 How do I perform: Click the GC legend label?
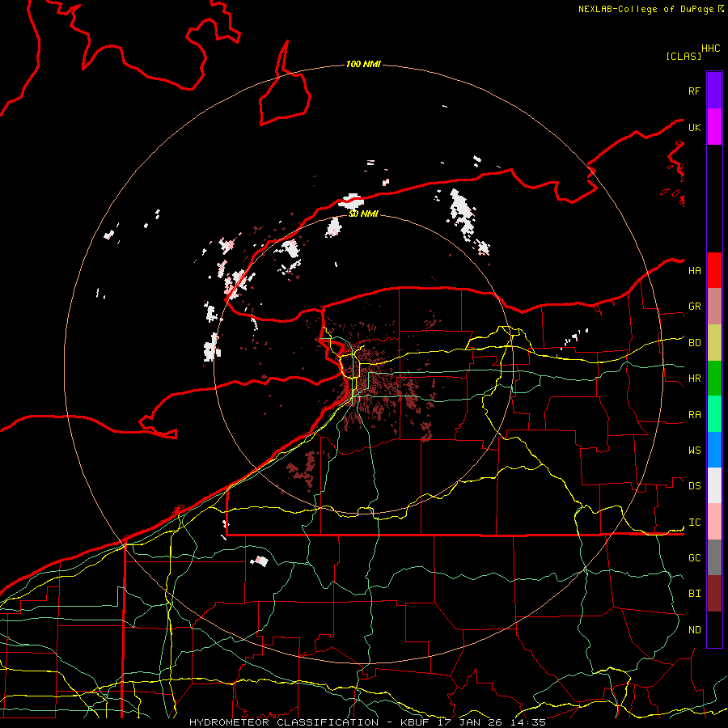click(x=694, y=557)
